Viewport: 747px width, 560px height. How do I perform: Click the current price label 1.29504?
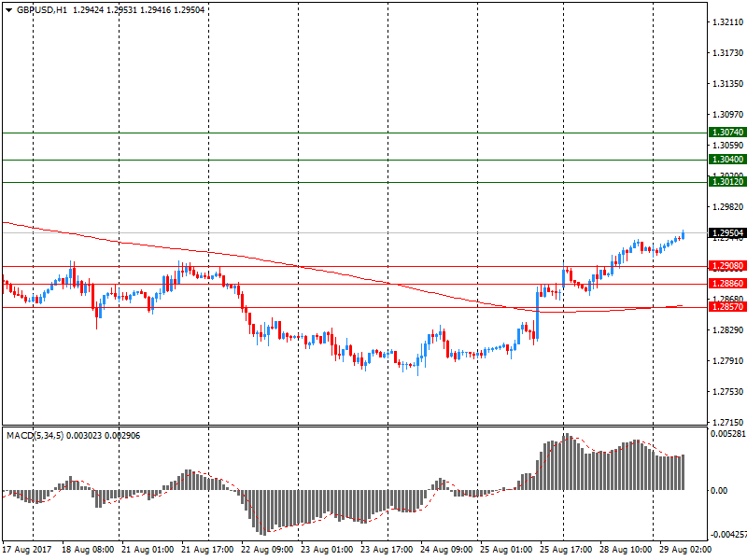click(x=727, y=232)
